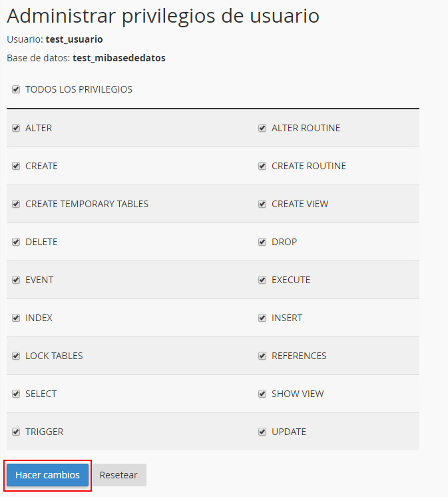Toggle the INDEX privilege
Screen dimensions: 448x497
(x=16, y=318)
